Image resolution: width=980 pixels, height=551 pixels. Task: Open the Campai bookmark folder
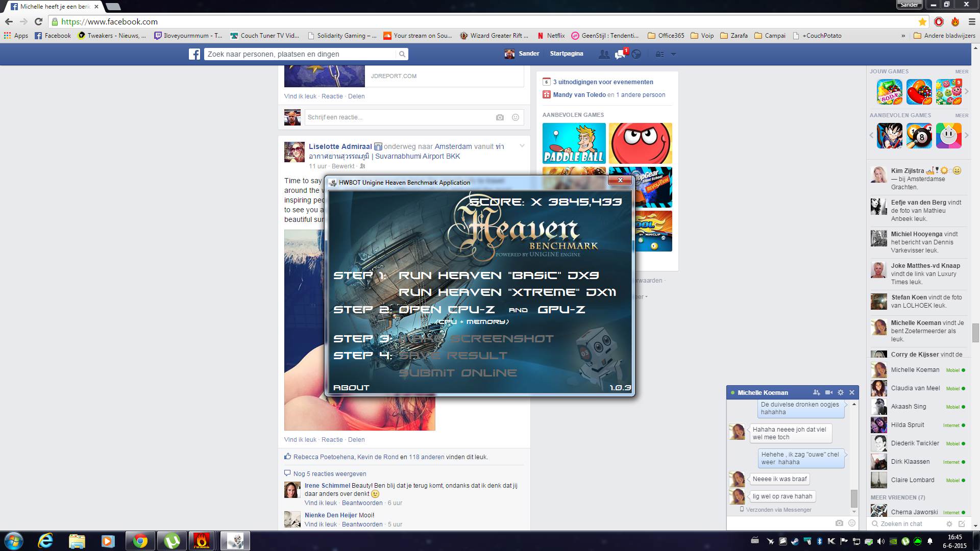[770, 36]
